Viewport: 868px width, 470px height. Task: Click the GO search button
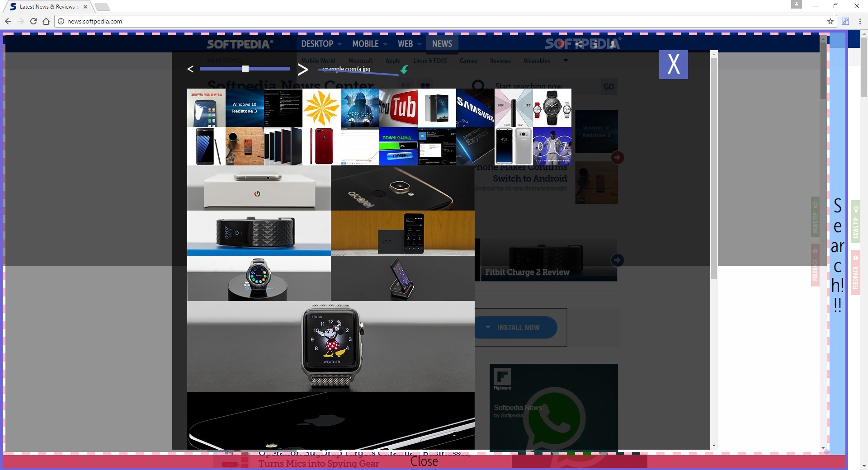click(x=609, y=87)
